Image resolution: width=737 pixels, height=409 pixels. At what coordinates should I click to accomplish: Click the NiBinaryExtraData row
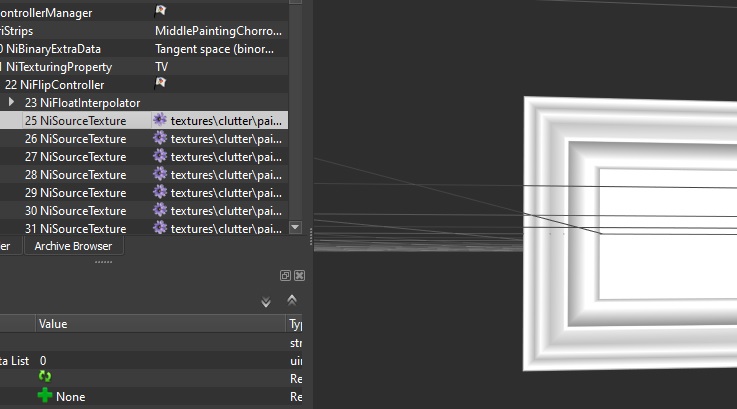pyautogui.click(x=144, y=49)
